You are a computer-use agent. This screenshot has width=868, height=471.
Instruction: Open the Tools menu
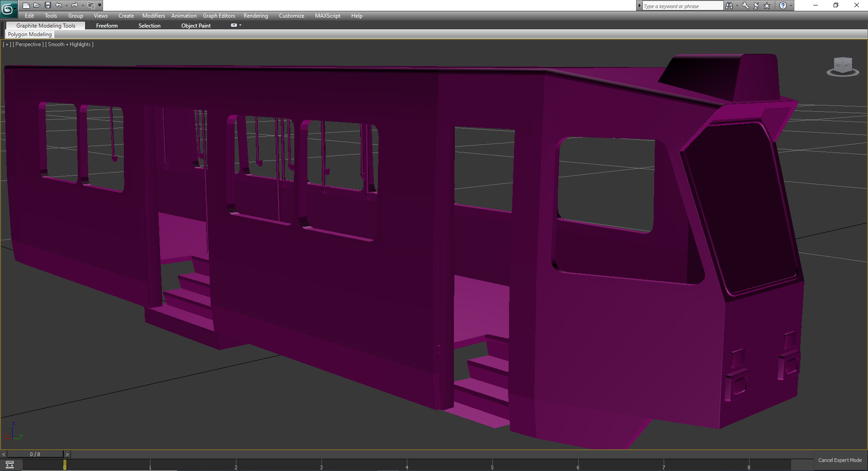click(x=51, y=16)
